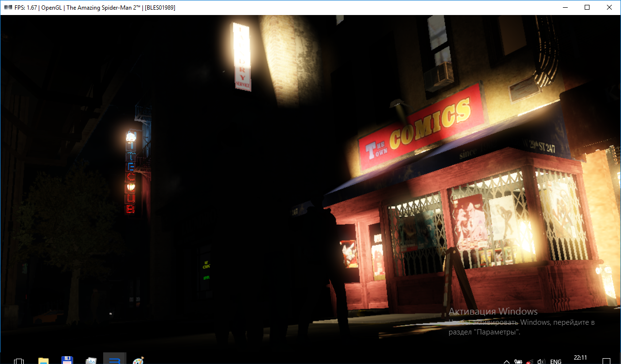Image resolution: width=621 pixels, height=364 pixels.
Task: Open the floppy disk app on taskbar
Action: click(67, 361)
